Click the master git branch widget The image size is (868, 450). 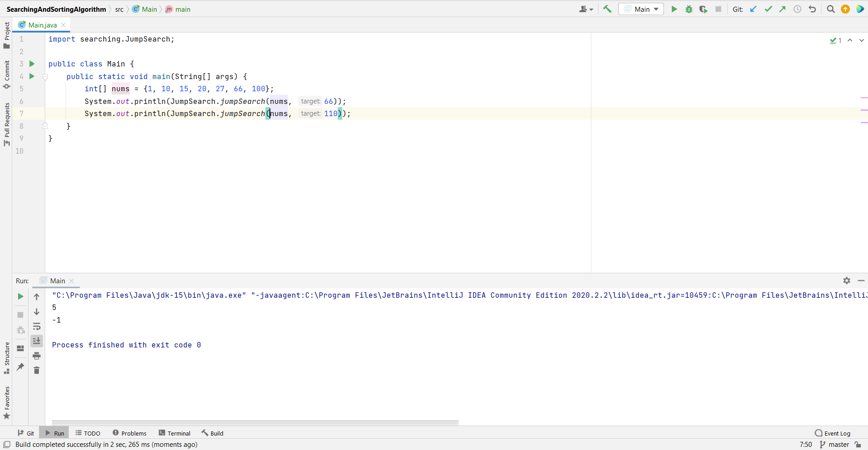click(x=835, y=445)
